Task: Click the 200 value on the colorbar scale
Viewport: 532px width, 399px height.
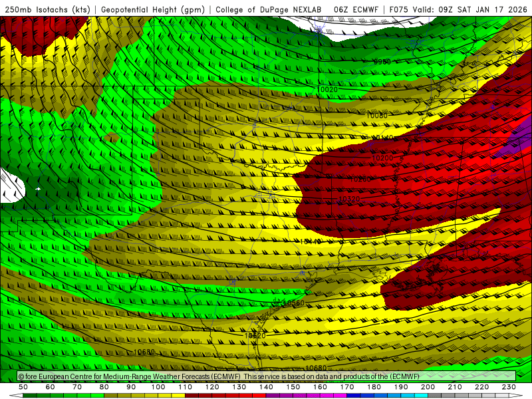Action: click(x=428, y=387)
